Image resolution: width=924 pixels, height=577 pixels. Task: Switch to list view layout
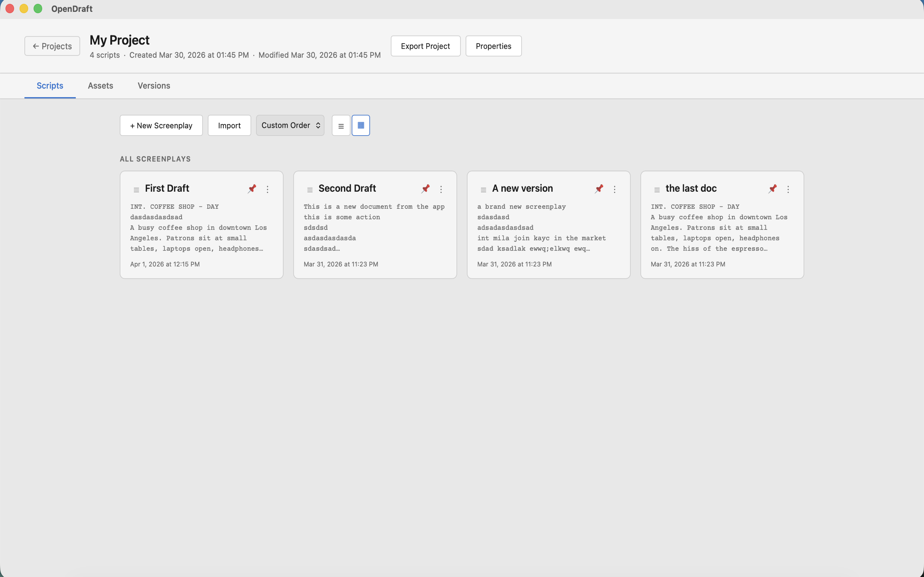pos(341,125)
